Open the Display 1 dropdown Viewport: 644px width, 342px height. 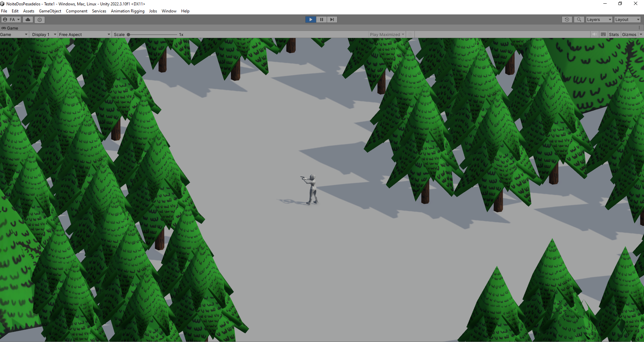[44, 35]
